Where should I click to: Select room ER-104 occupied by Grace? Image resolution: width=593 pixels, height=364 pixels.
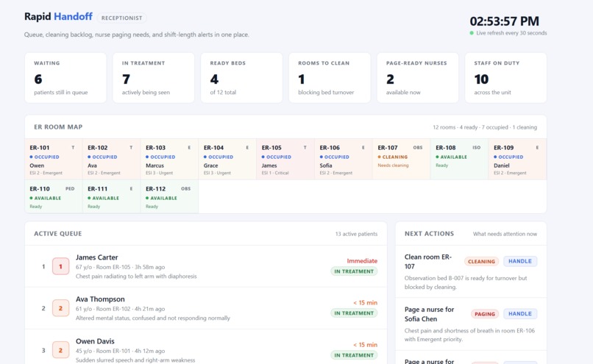(x=227, y=159)
